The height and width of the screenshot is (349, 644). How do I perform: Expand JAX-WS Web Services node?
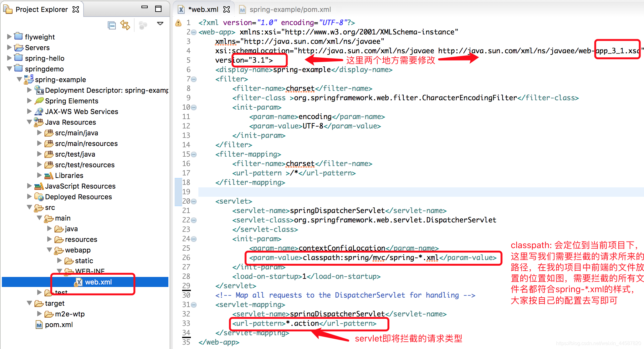point(29,111)
